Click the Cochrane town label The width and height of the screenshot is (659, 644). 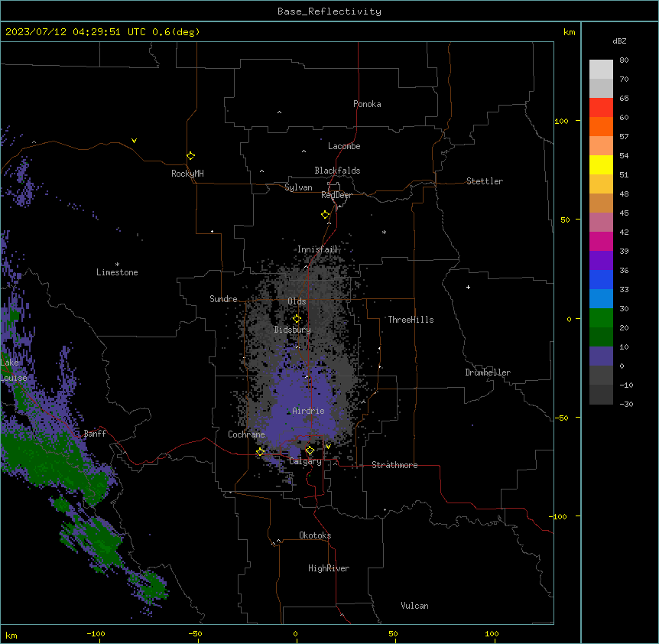pyautogui.click(x=246, y=434)
